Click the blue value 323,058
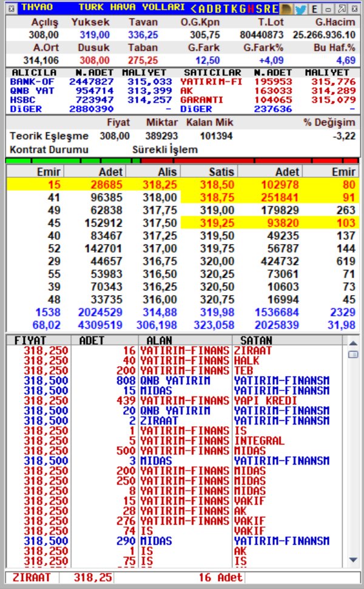 click(214, 325)
